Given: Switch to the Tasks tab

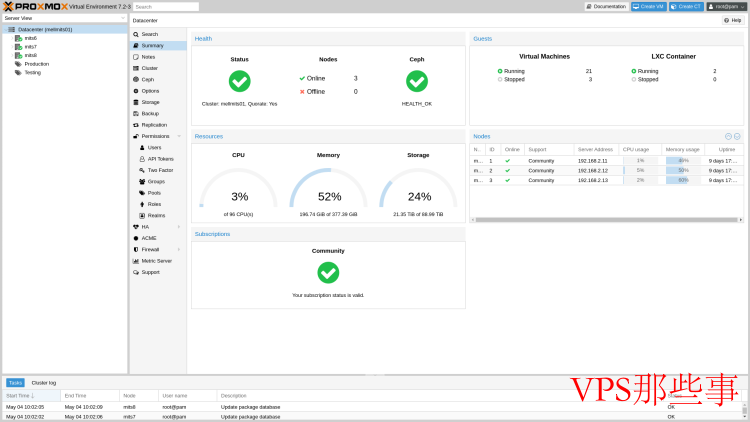Looking at the screenshot, I should click(x=15, y=383).
